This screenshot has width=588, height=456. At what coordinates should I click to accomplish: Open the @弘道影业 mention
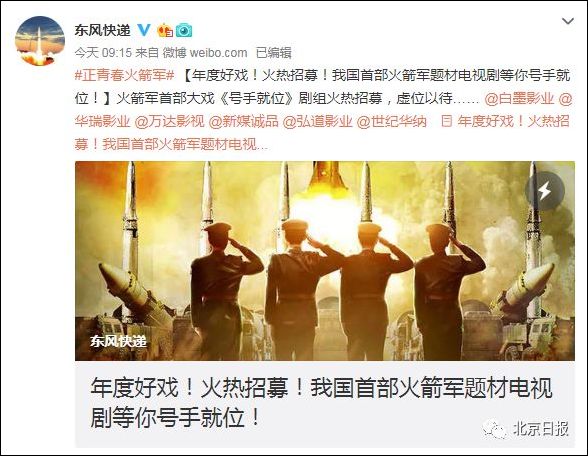click(317, 122)
